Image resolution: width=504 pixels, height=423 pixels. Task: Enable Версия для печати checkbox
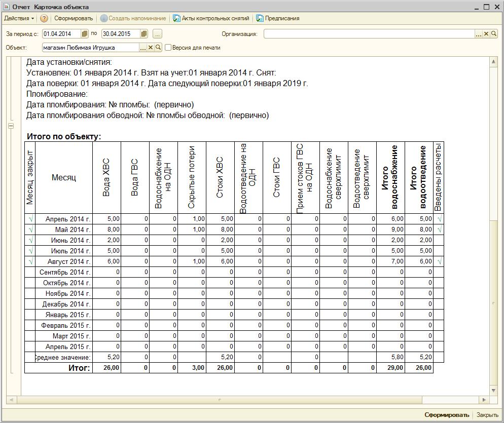click(x=168, y=48)
